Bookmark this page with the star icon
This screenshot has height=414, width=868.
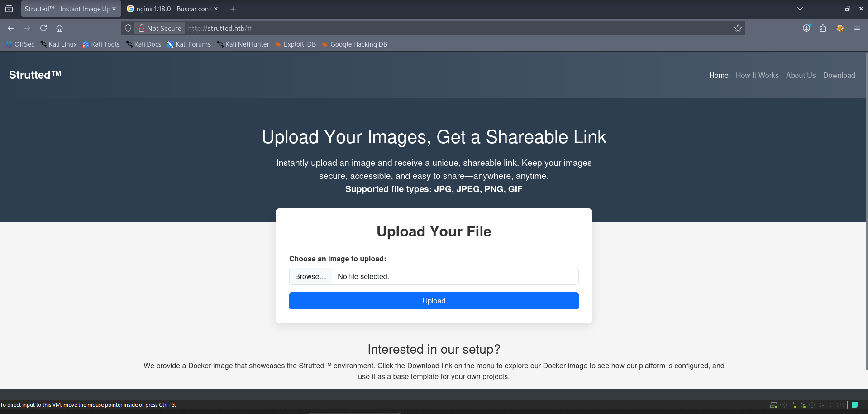click(738, 28)
